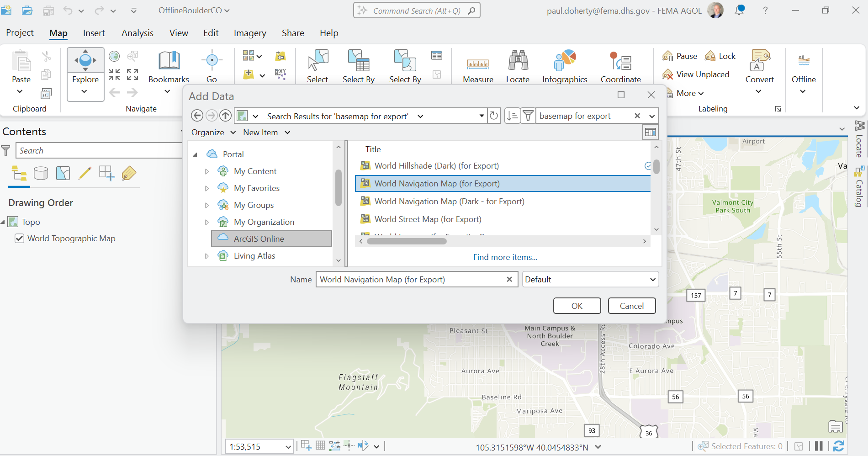The height and width of the screenshot is (456, 868).
Task: Click the Command Search box
Action: click(x=417, y=10)
